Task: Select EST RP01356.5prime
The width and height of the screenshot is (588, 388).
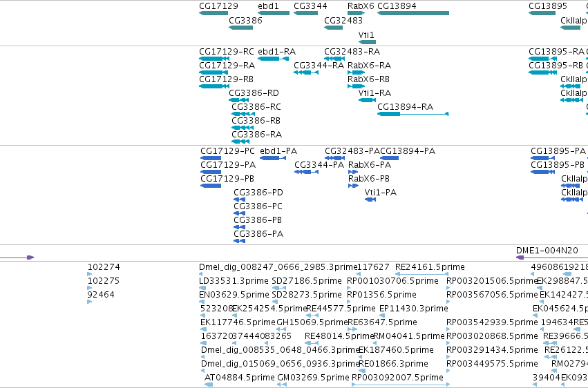Action: point(349,302)
